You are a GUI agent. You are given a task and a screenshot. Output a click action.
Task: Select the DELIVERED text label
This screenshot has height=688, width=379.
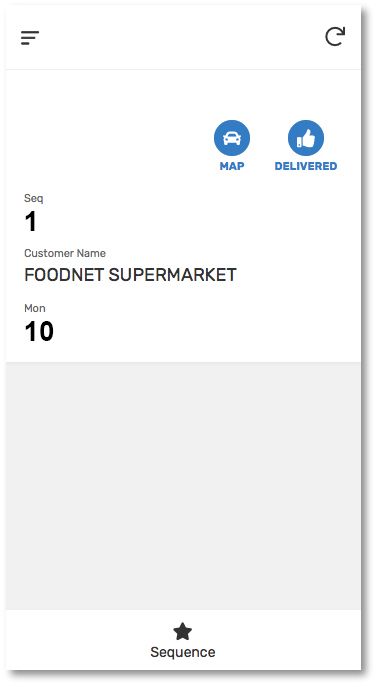[x=306, y=166]
